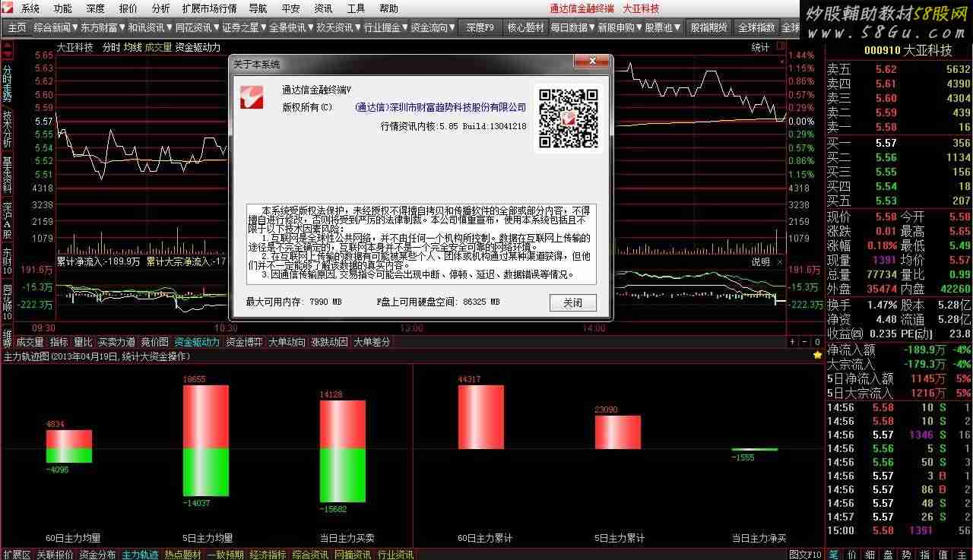
Task: Expand the 和讯资讯 dropdown
Action: point(150,27)
